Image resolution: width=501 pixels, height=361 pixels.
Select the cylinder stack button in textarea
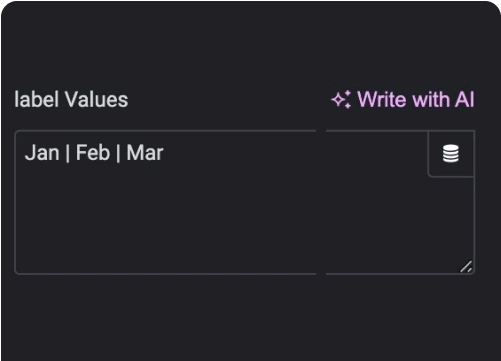pos(451,154)
